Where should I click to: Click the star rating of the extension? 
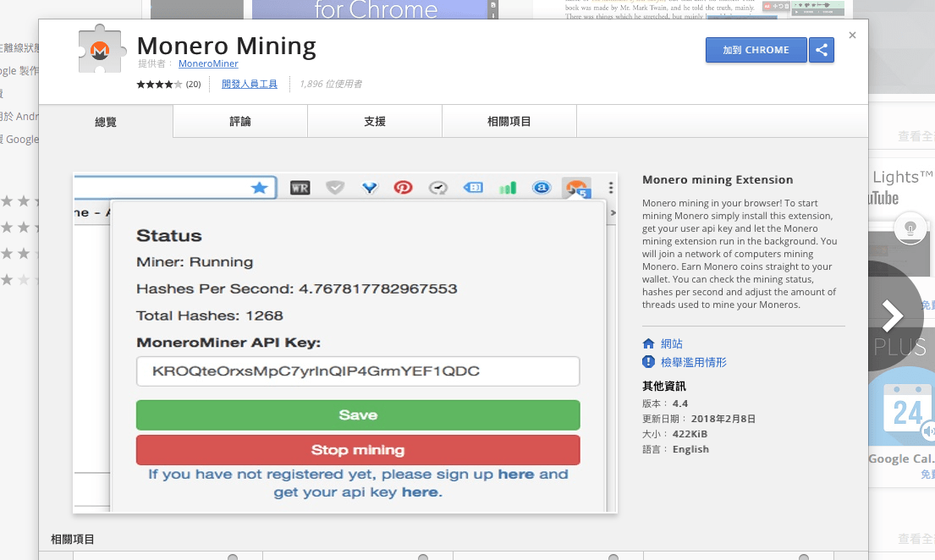(x=159, y=85)
